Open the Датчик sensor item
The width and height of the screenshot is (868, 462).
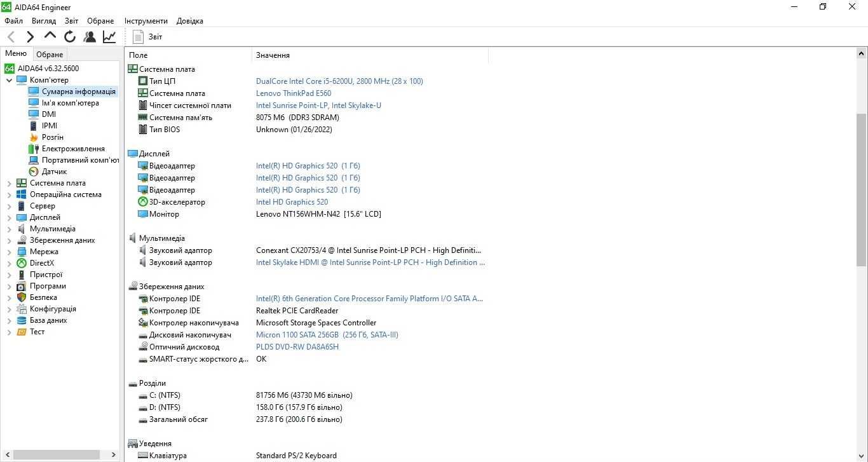click(54, 172)
